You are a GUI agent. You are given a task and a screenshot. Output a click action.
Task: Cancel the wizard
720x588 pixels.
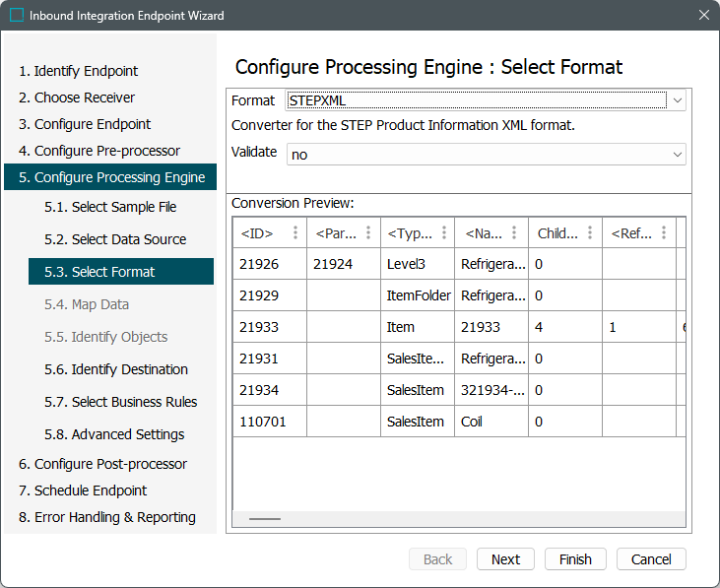pos(651,559)
